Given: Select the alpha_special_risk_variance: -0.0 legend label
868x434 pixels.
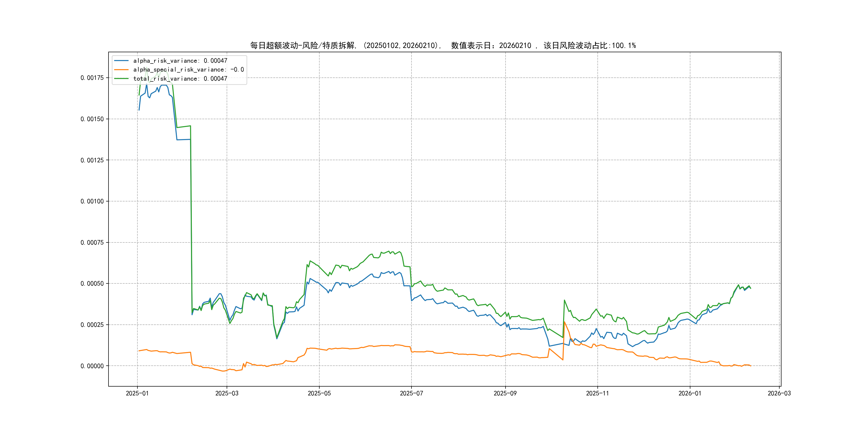Looking at the screenshot, I should coord(188,69).
